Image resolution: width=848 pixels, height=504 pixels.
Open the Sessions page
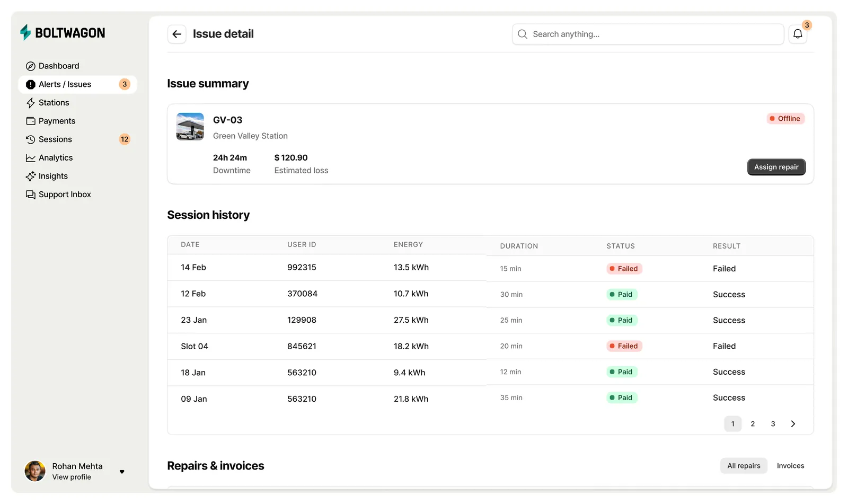click(77, 140)
